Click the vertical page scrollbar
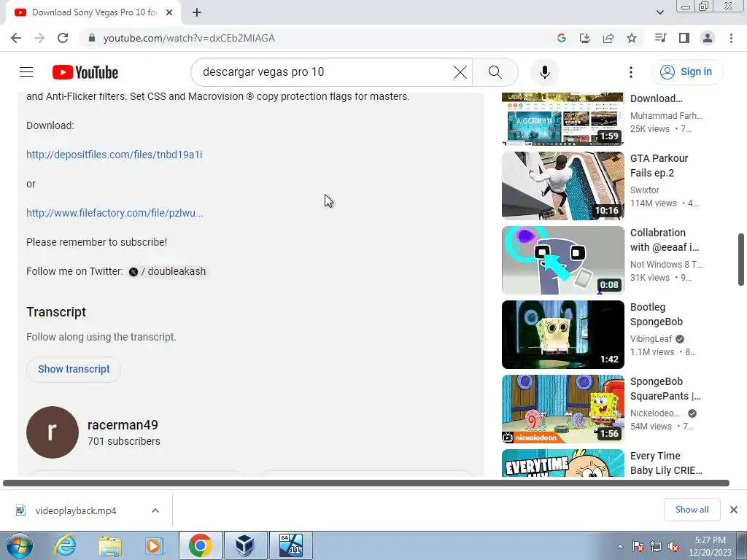The image size is (747, 560). [741, 260]
